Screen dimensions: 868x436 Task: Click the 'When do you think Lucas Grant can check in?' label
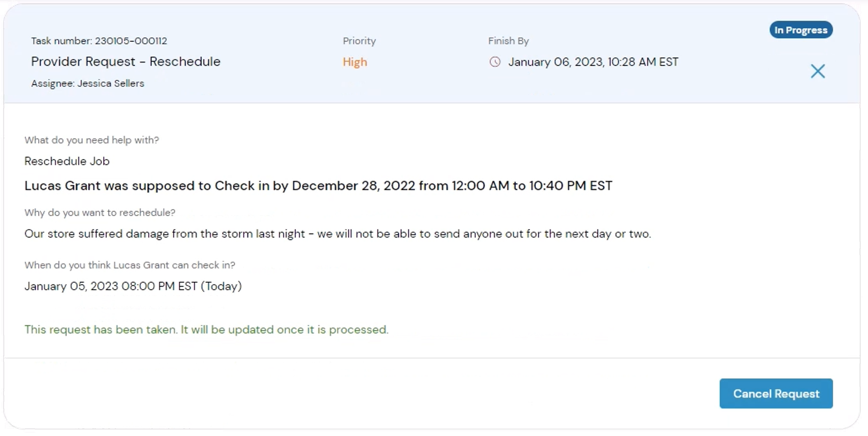[x=130, y=265]
